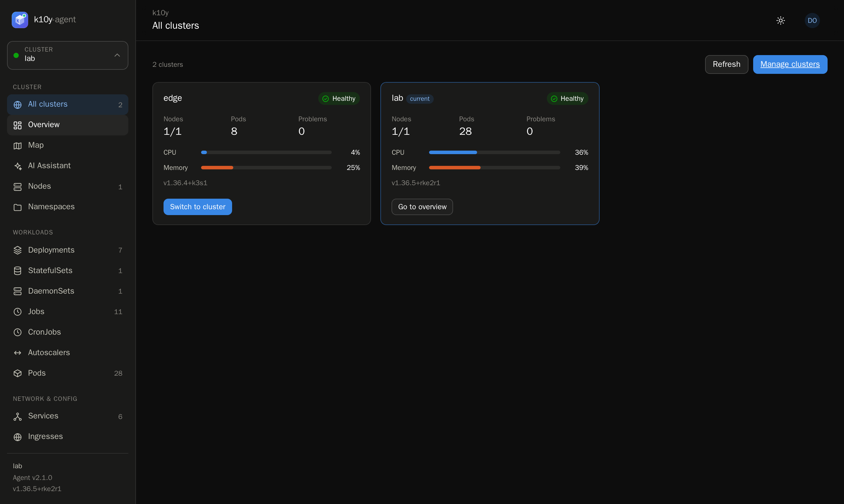Click Go to overview on lab card
844x504 pixels.
tap(422, 207)
